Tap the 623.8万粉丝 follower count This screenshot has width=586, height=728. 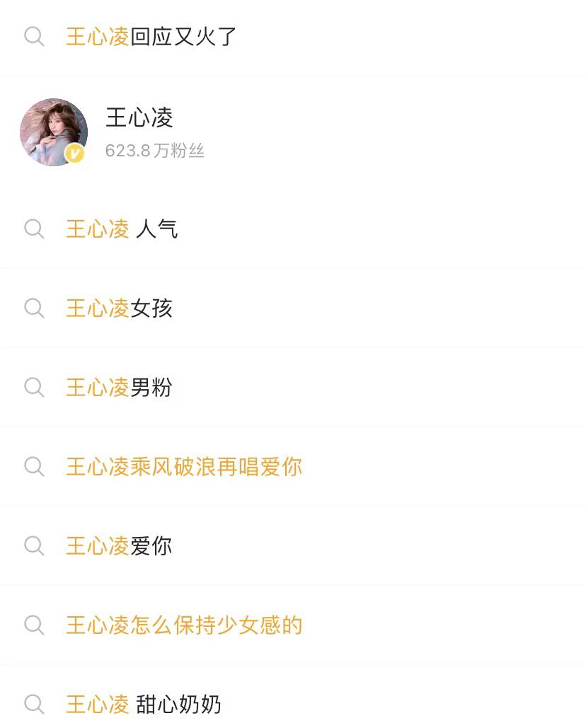pos(154,151)
